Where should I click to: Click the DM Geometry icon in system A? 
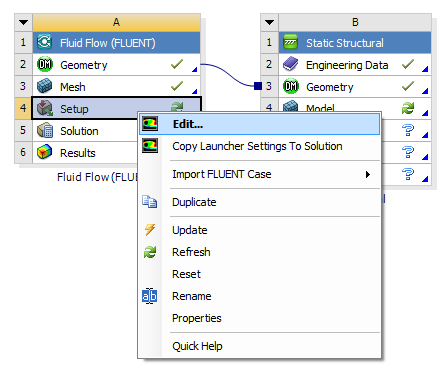coord(45,64)
